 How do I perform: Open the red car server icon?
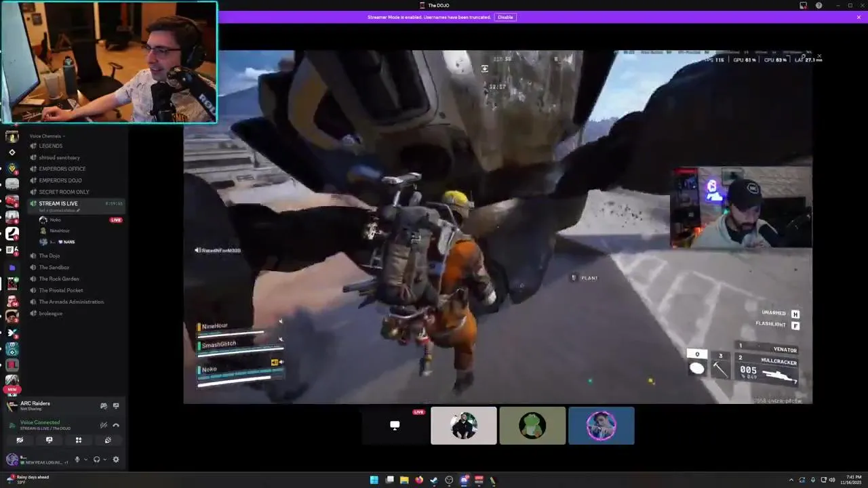(12, 201)
